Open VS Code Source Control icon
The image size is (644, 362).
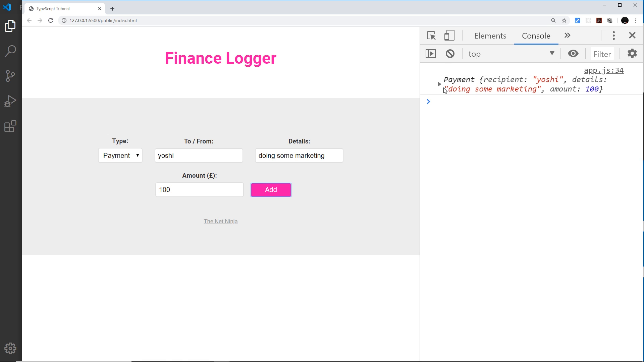click(10, 76)
